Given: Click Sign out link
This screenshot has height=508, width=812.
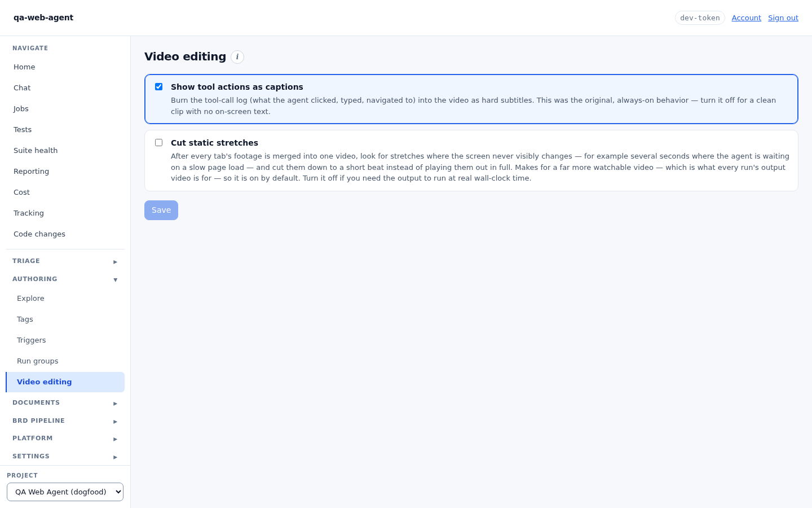Looking at the screenshot, I should click(783, 18).
